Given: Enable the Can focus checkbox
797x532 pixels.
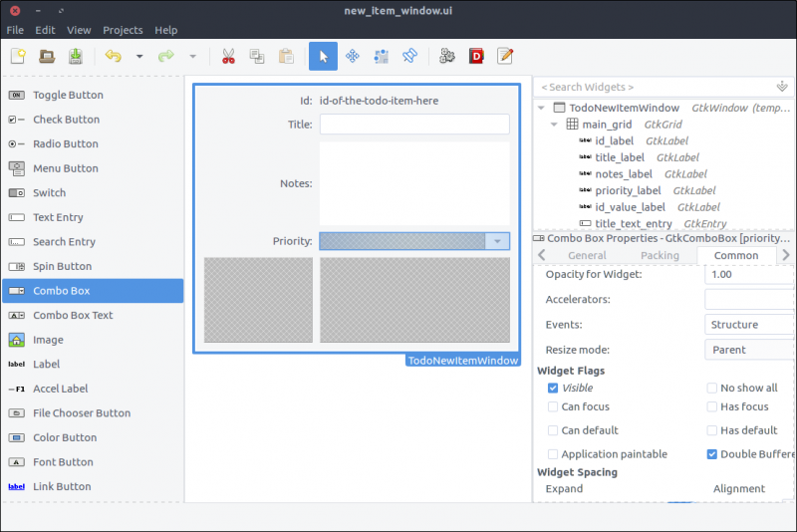Looking at the screenshot, I should [553, 406].
